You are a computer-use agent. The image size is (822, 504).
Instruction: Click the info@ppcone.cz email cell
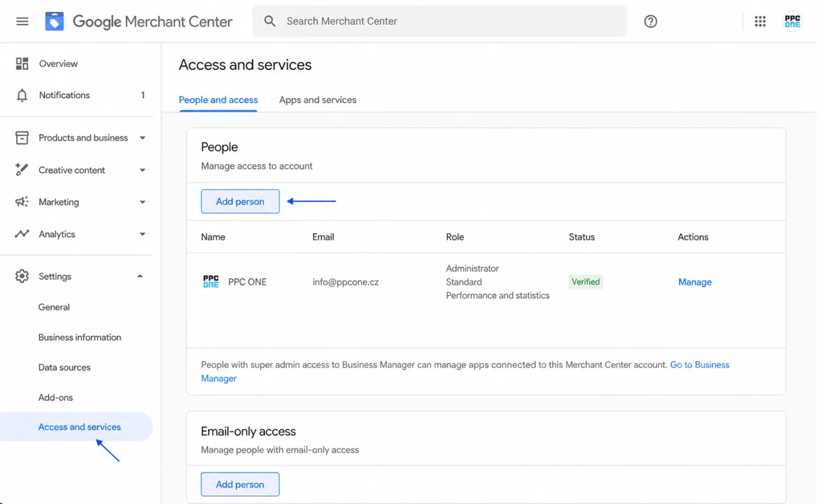pyautogui.click(x=345, y=282)
